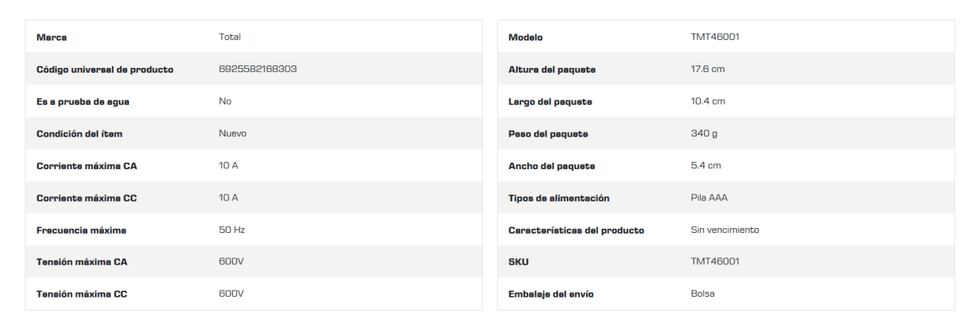Click the Modelo row label
Screen dimensions: 980x327
[525, 38]
